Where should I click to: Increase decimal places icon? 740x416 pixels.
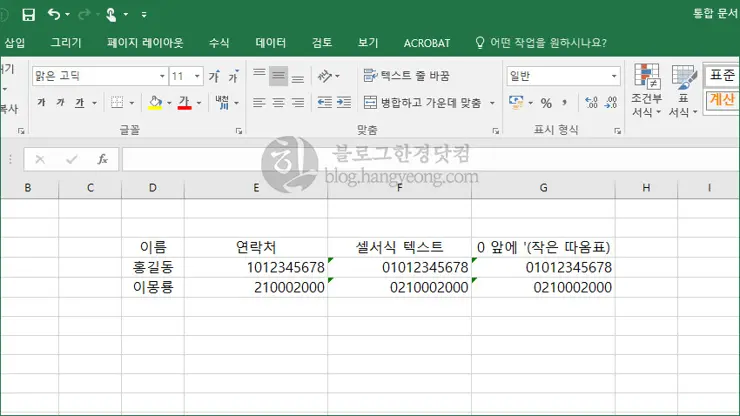[x=591, y=102]
